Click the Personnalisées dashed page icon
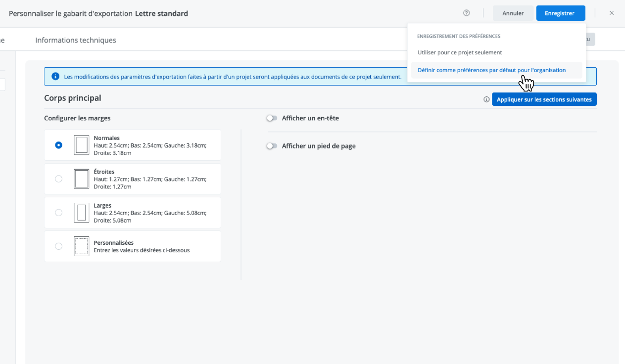The height and width of the screenshot is (364, 625). [81, 246]
